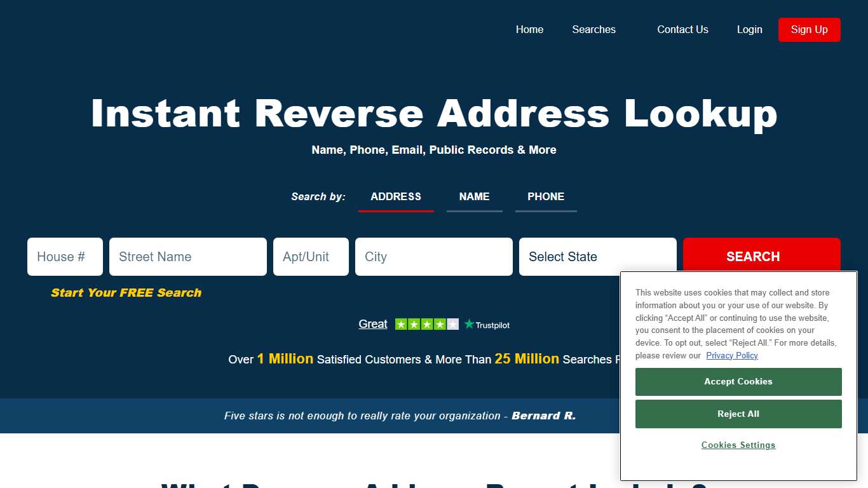Open the Select State dropdown
The width and height of the screenshot is (868, 488).
(597, 257)
